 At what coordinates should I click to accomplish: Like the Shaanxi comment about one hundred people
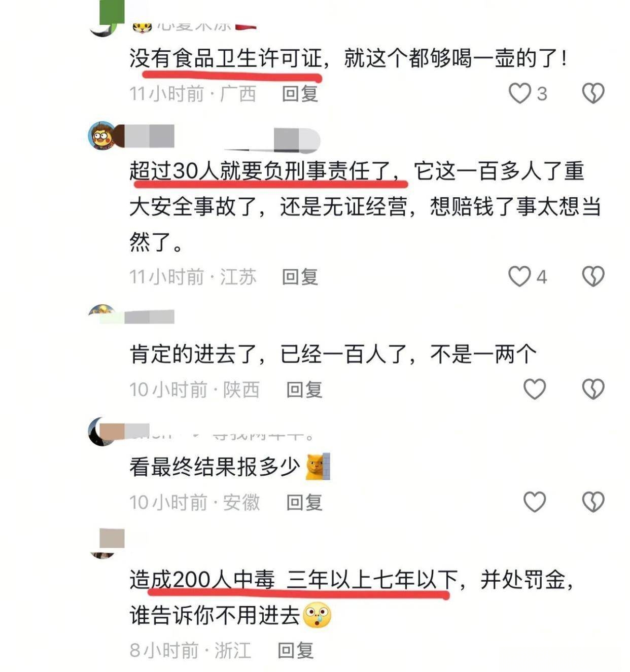click(x=534, y=389)
